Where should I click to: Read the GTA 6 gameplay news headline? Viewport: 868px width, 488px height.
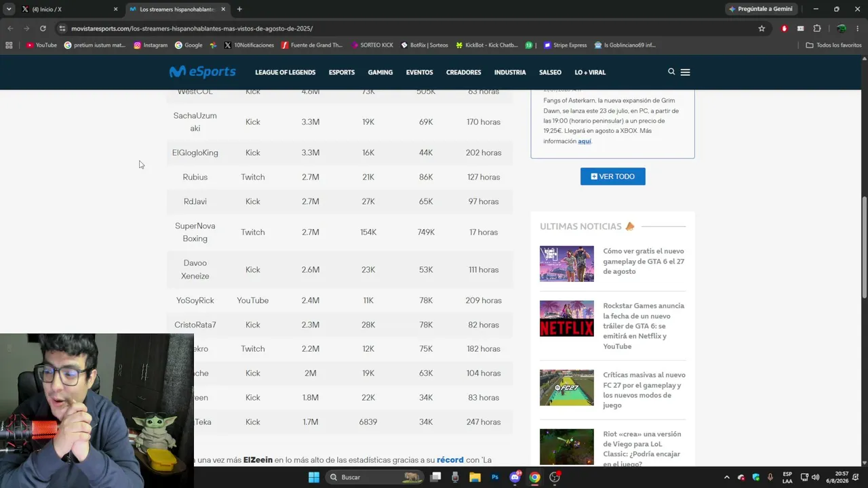[644, 261]
